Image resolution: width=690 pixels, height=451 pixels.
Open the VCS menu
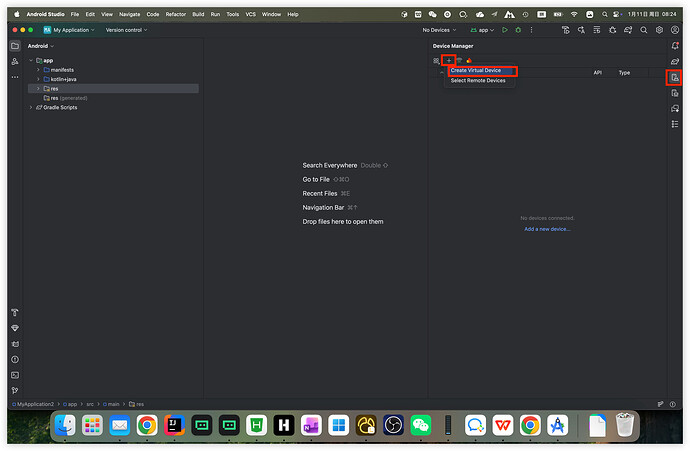coord(250,14)
